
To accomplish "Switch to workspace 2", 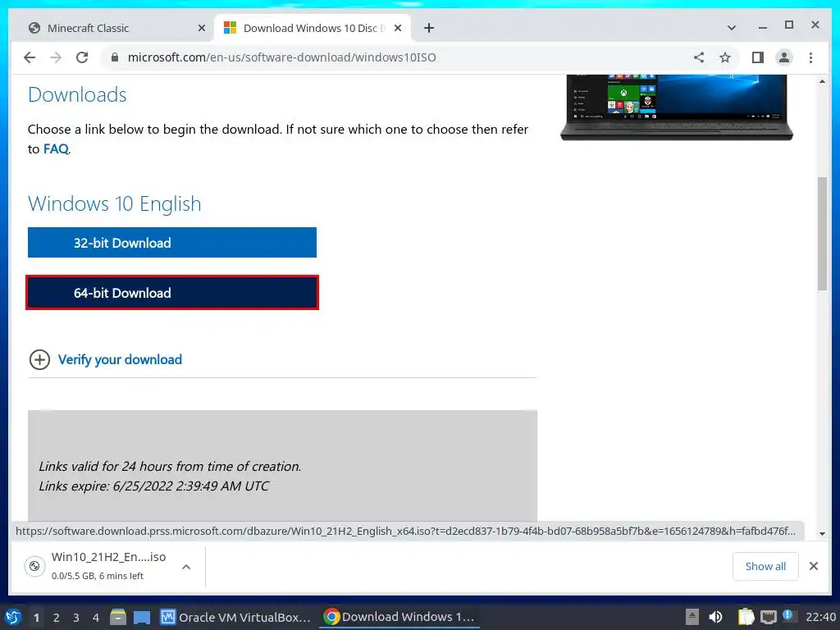I will tap(57, 618).
